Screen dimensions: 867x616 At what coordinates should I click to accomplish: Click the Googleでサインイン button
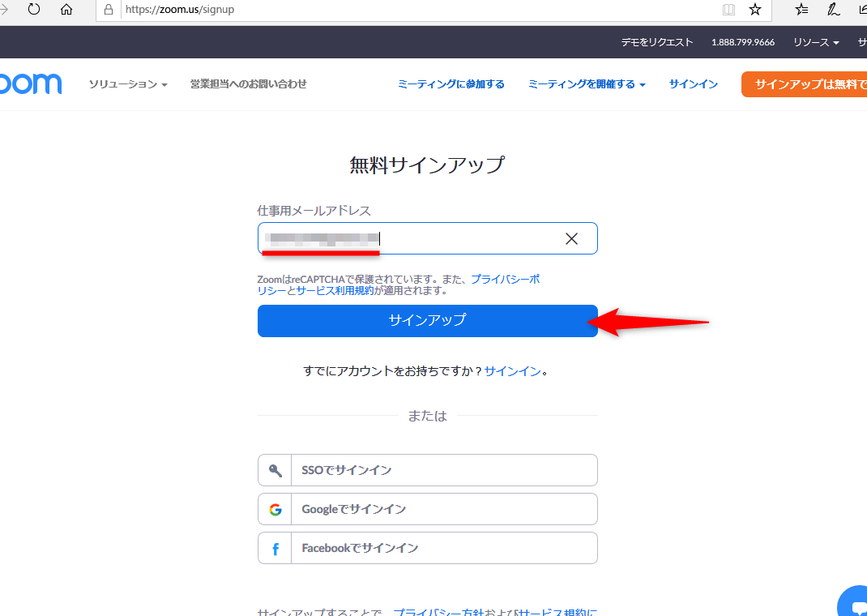click(427, 509)
